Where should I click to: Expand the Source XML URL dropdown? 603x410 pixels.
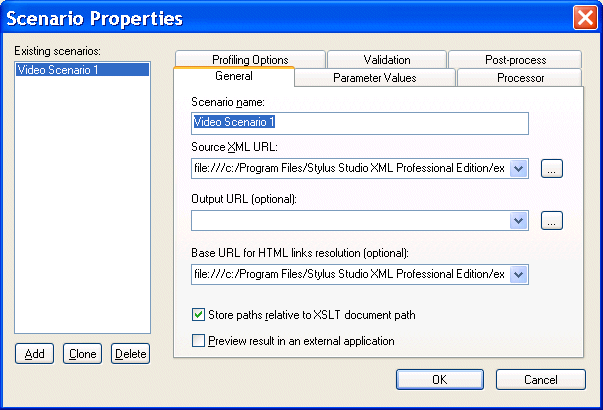(x=518, y=168)
